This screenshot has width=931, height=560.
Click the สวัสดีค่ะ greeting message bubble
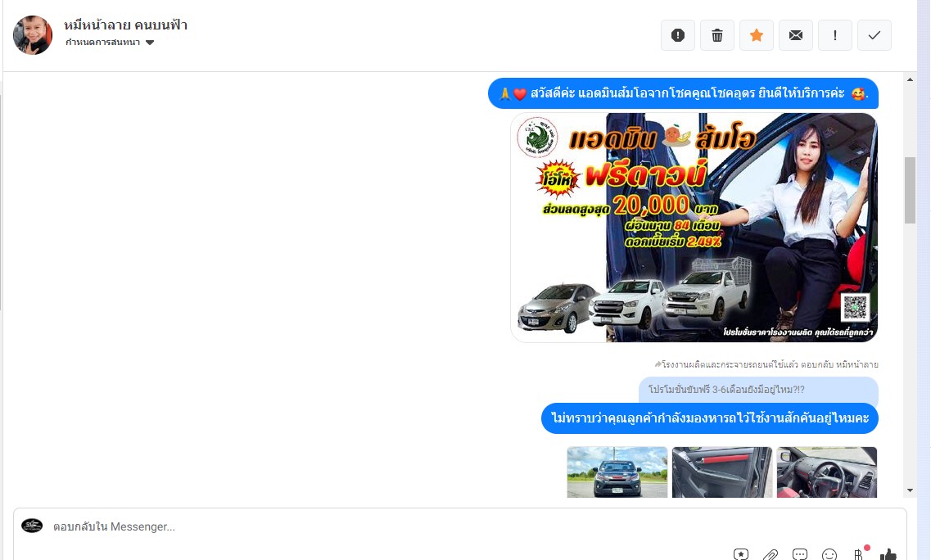tap(683, 93)
